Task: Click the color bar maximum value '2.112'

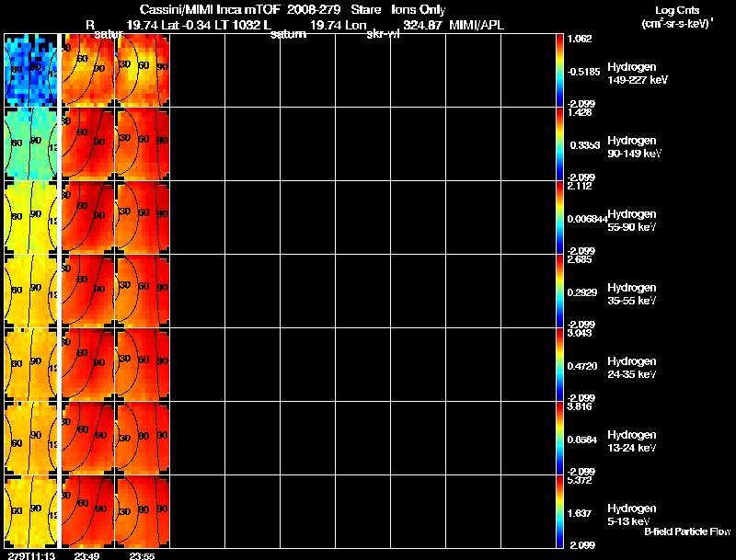Action: pyautogui.click(x=580, y=186)
